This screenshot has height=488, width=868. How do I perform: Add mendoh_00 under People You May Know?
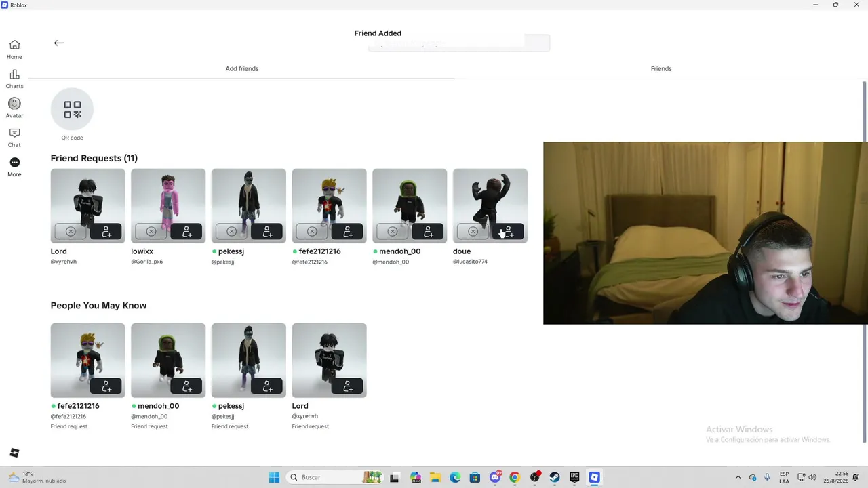click(187, 386)
